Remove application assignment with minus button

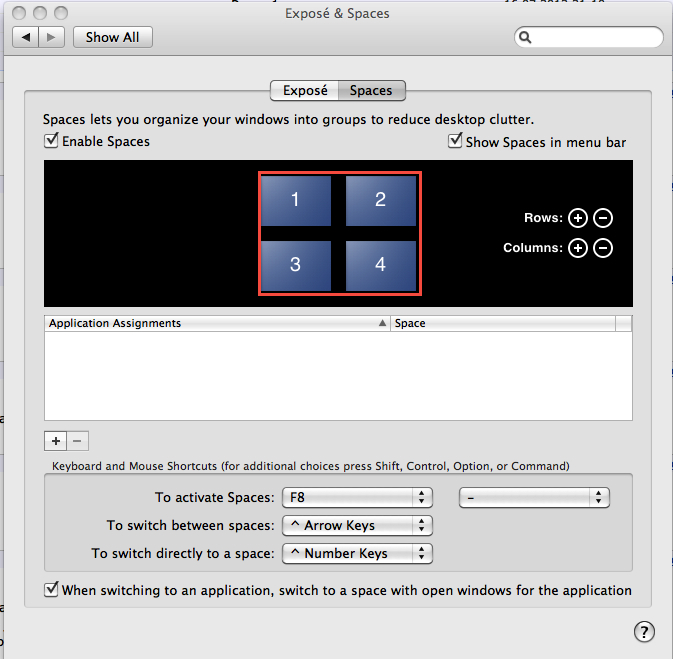click(78, 441)
